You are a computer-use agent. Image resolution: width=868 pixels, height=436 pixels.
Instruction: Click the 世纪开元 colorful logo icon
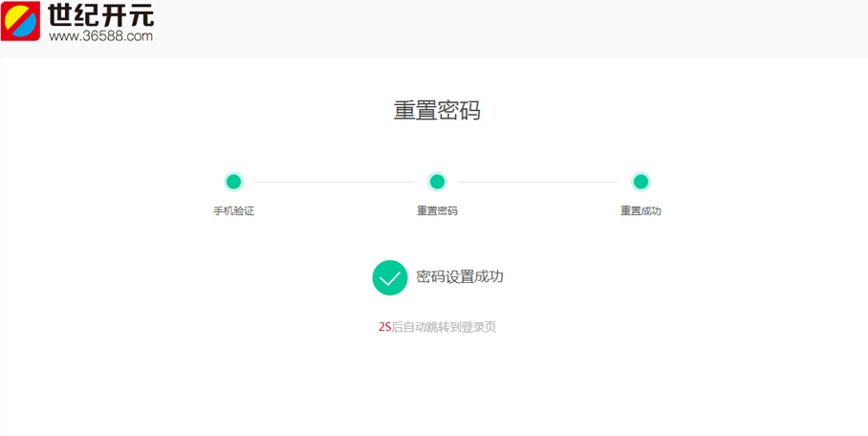[21, 21]
